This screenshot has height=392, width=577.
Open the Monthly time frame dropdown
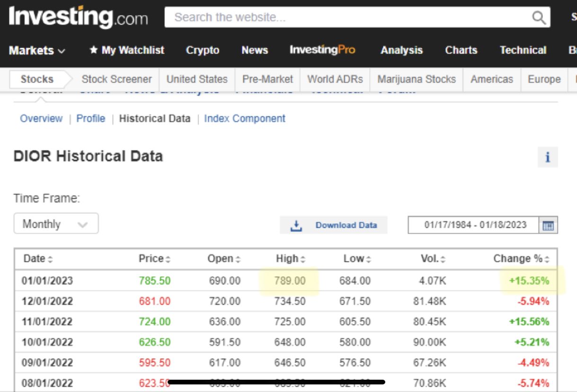tap(56, 224)
